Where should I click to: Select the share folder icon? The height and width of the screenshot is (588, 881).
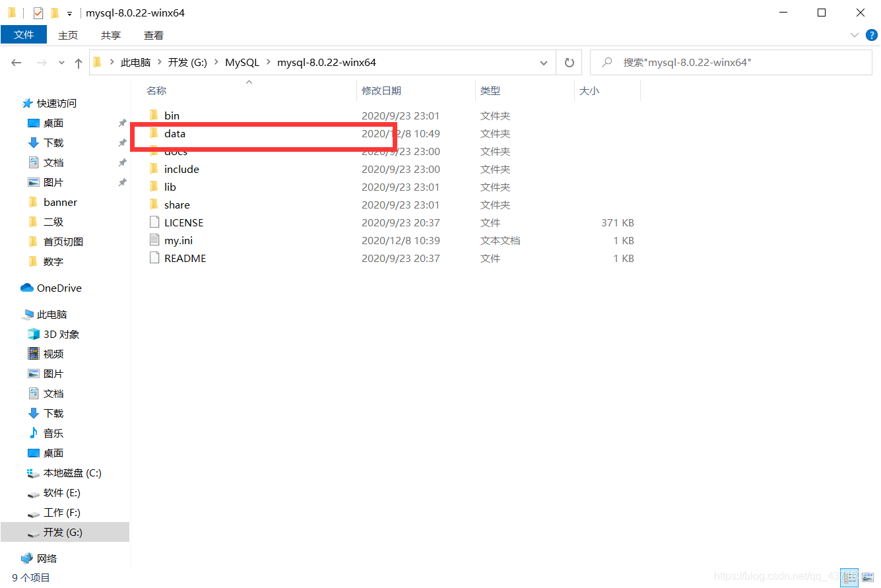tap(154, 205)
